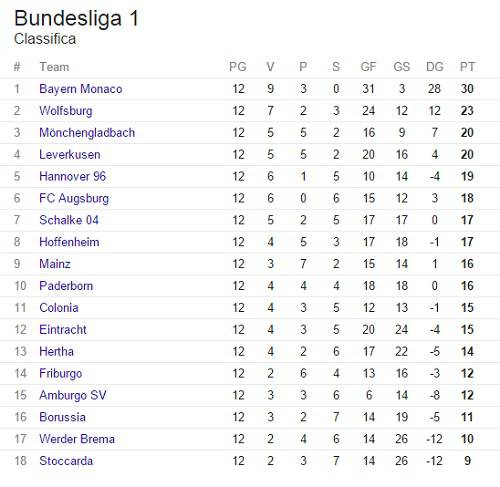Open the Paderborn team link
The height and width of the screenshot is (487, 500).
click(x=66, y=286)
